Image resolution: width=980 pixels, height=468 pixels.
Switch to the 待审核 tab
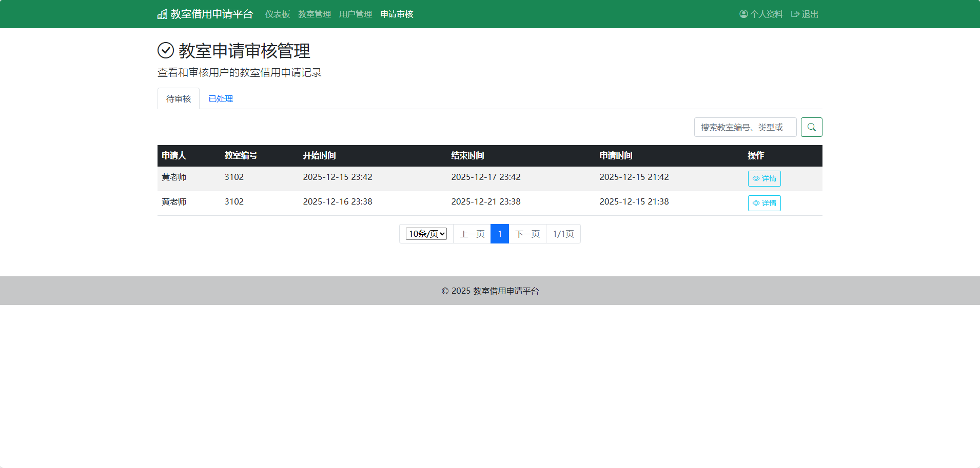[179, 98]
